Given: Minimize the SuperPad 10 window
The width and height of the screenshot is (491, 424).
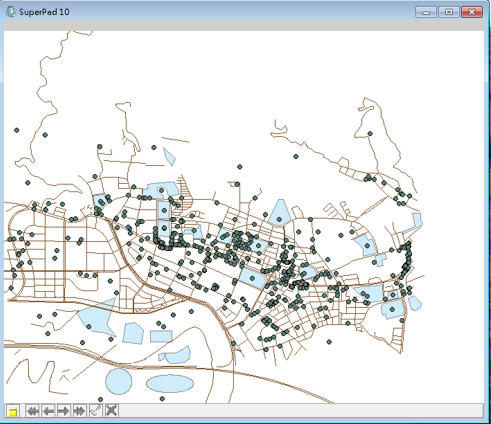Looking at the screenshot, I should click(426, 12).
